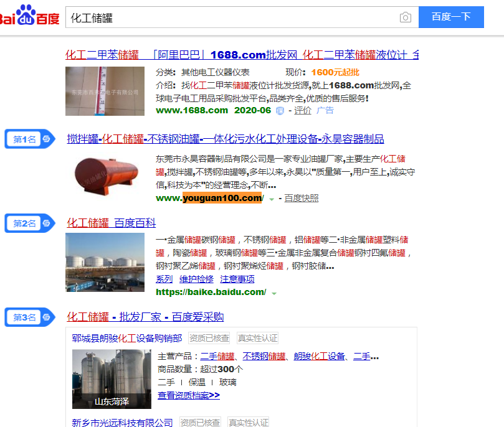This screenshot has height=427, width=504.
Task: Click the 第3名 rank badge
Action: point(30,317)
